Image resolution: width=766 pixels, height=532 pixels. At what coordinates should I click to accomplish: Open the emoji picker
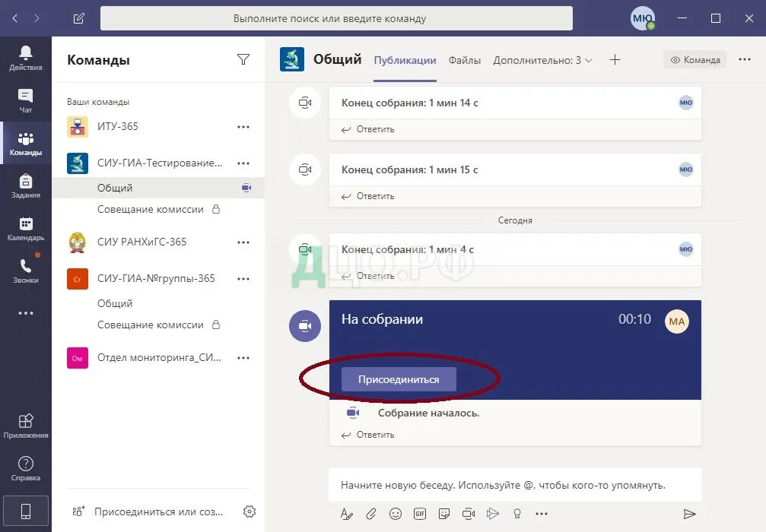396,514
